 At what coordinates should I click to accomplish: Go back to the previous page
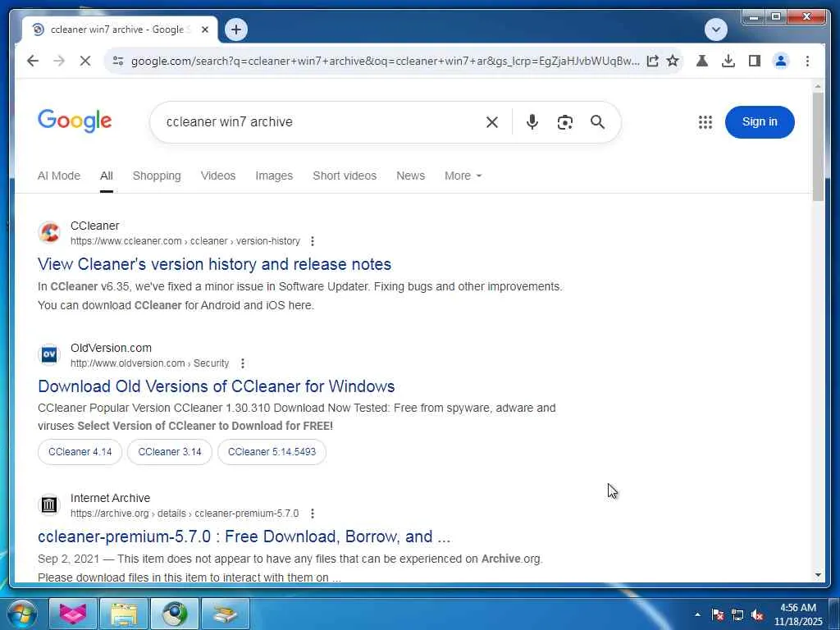(33, 61)
